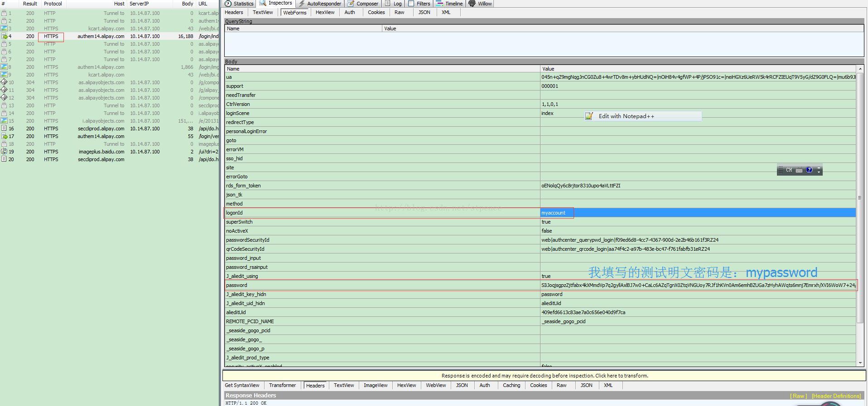Select the JSON icon of session 19
The width and height of the screenshot is (868, 406).
4,152
